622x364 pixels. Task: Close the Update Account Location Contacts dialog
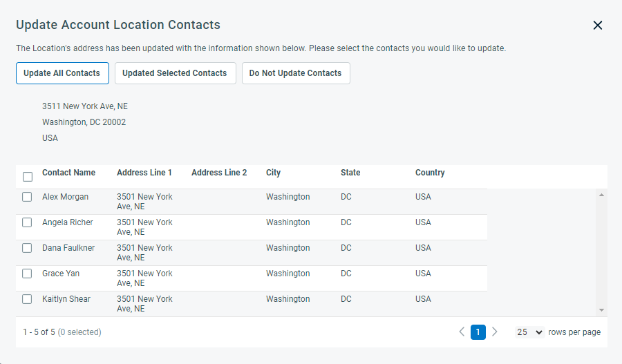597,26
